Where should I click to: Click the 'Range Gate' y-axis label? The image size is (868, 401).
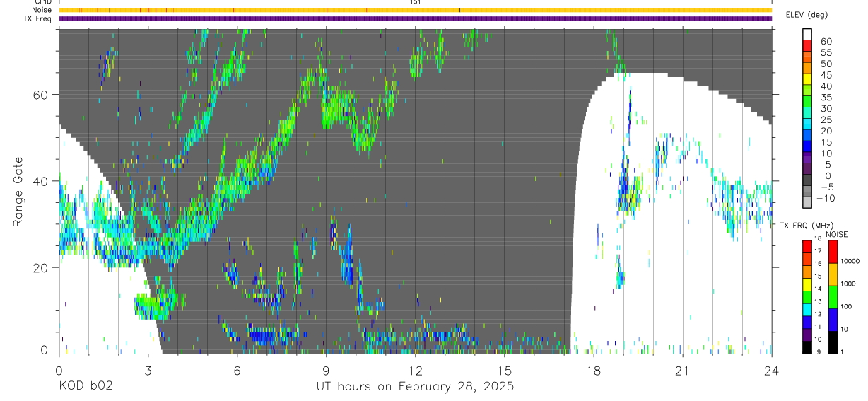point(19,192)
